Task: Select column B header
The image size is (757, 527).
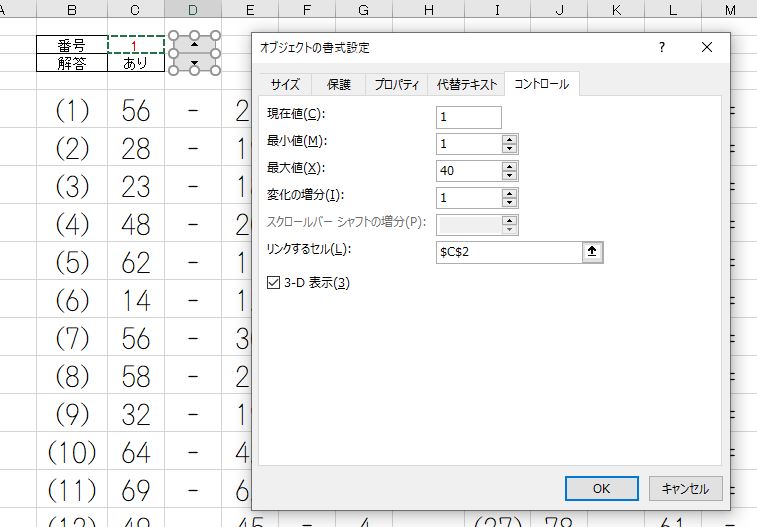Action: point(72,10)
